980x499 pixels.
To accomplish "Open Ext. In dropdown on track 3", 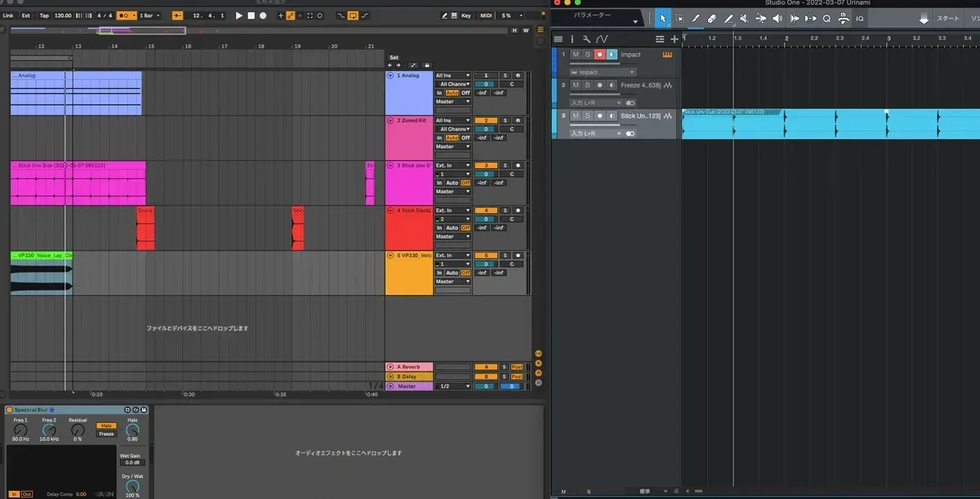I will 453,165.
